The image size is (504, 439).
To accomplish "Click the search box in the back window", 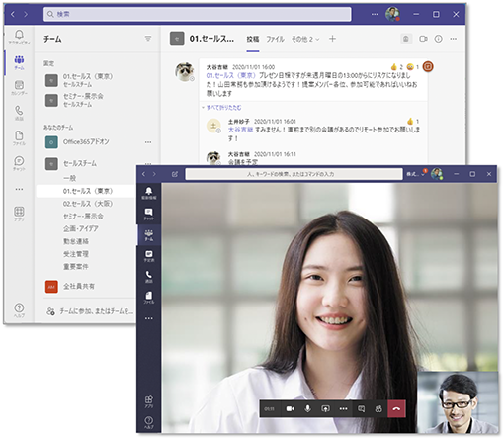I will [x=197, y=14].
